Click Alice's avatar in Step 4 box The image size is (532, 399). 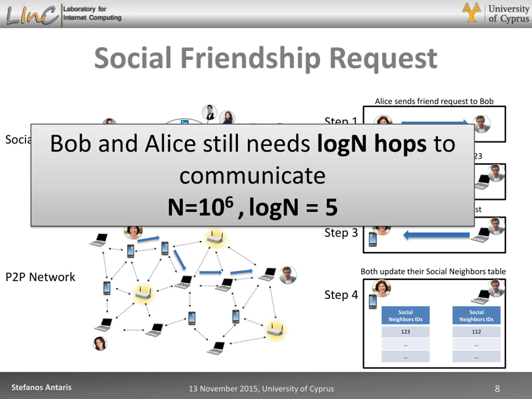click(x=382, y=288)
